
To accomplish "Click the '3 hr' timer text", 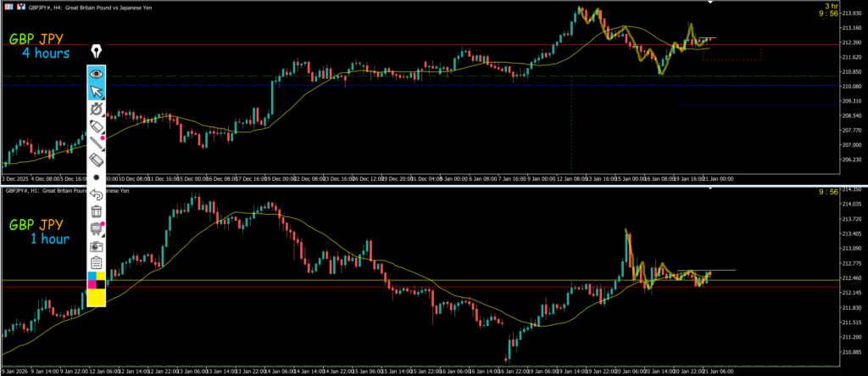I will coord(832,6).
